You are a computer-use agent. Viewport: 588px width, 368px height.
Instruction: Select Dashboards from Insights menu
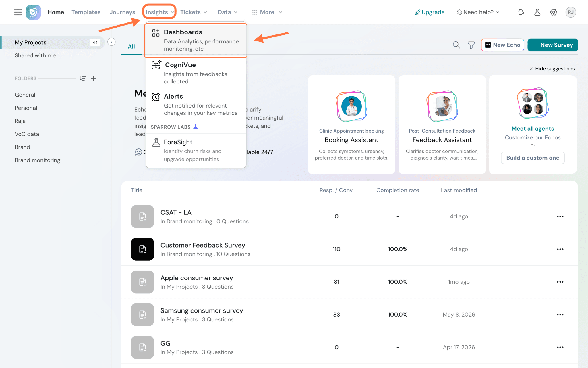196,40
